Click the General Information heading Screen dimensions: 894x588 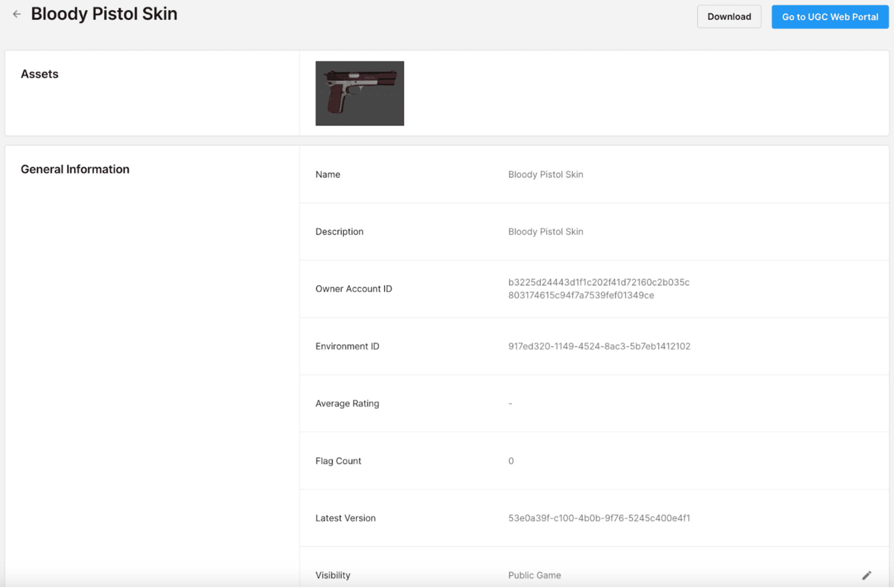point(75,169)
